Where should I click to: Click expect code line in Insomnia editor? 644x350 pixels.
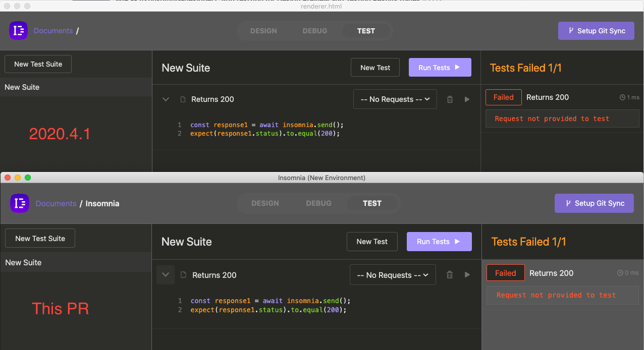[269, 310]
